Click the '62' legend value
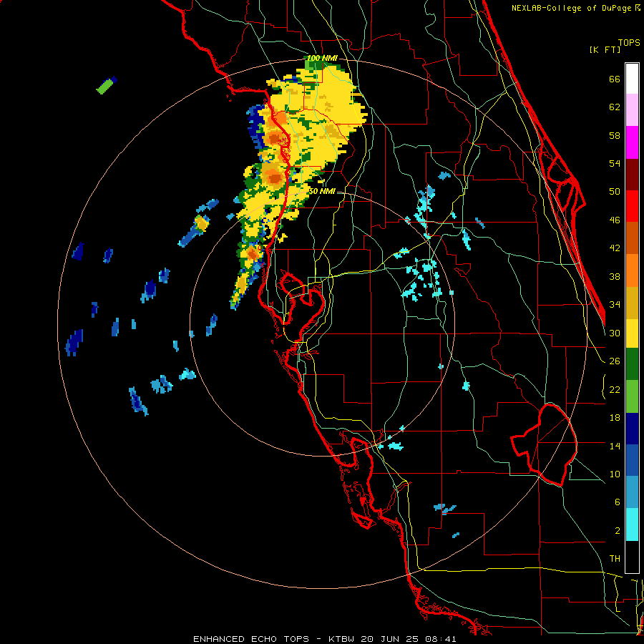Image resolution: width=644 pixels, height=644 pixels. [x=615, y=107]
